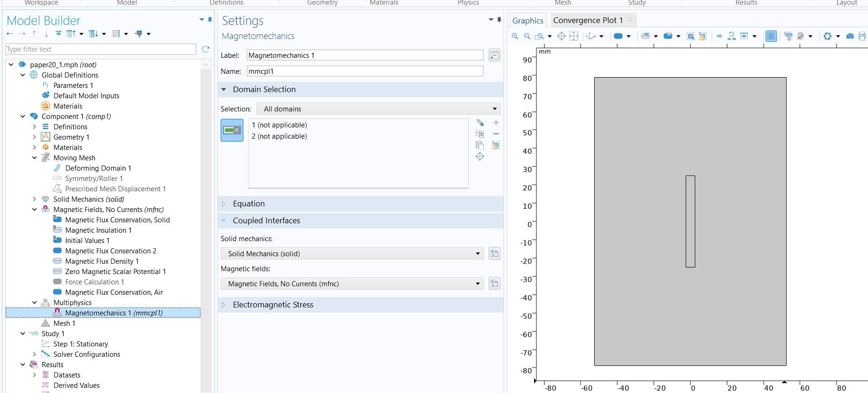Select the Graphics tab
The width and height of the screenshot is (868, 393).
coord(527,21)
